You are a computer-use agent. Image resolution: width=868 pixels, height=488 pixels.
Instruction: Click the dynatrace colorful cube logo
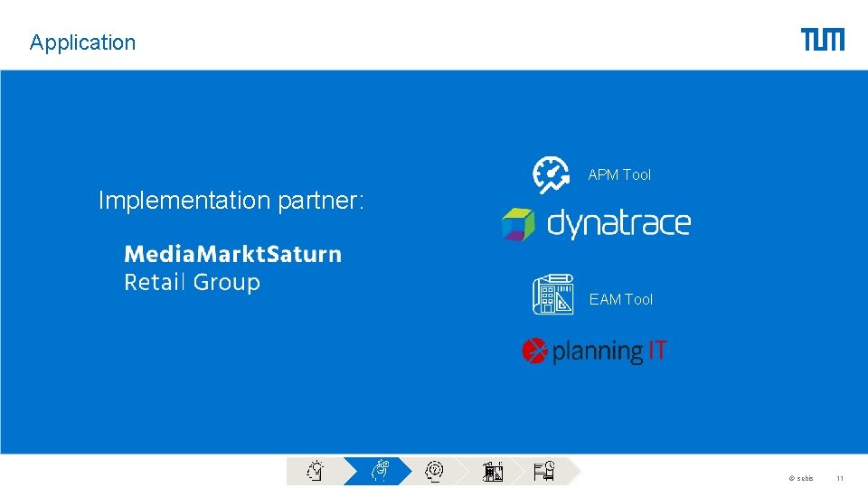click(x=518, y=224)
